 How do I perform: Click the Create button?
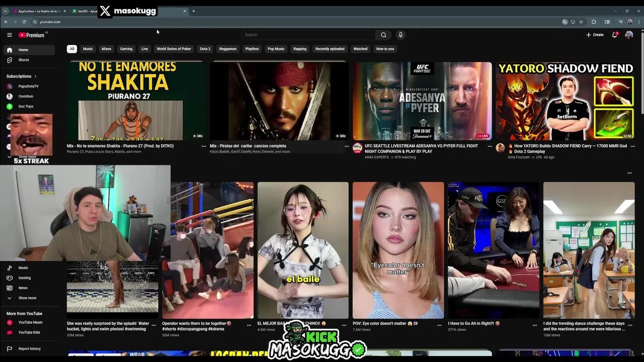pyautogui.click(x=595, y=35)
